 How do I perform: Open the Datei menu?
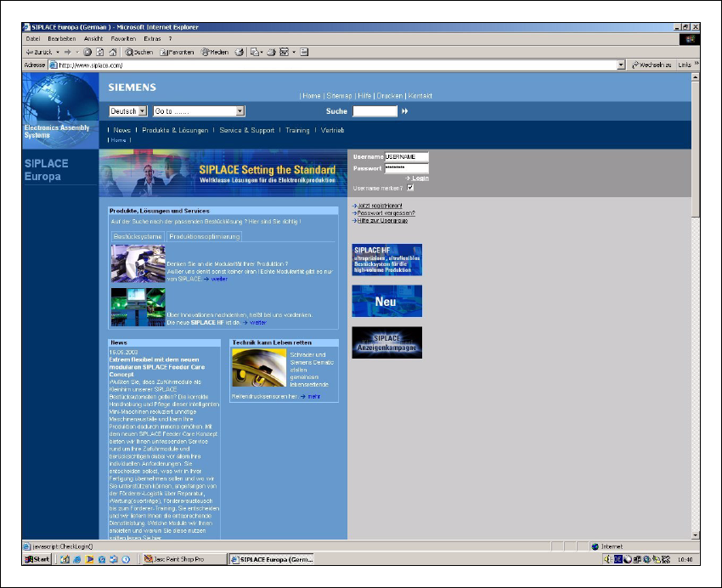coord(33,39)
